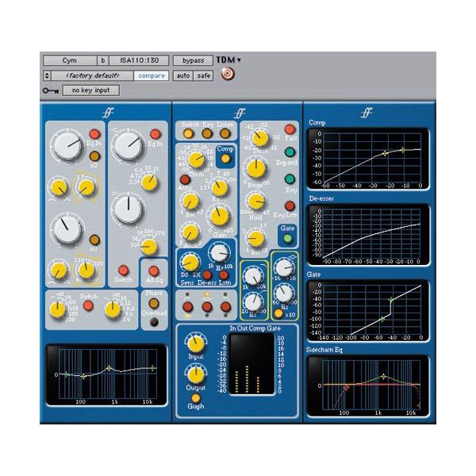Toggle the green Expand switch
Viewport: 476px width, 476px height.
[x=290, y=153]
